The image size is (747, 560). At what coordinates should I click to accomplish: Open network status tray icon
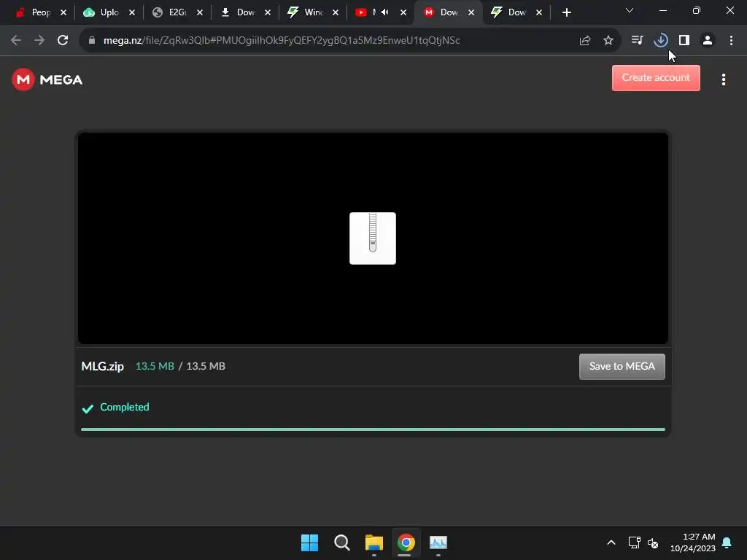634,542
